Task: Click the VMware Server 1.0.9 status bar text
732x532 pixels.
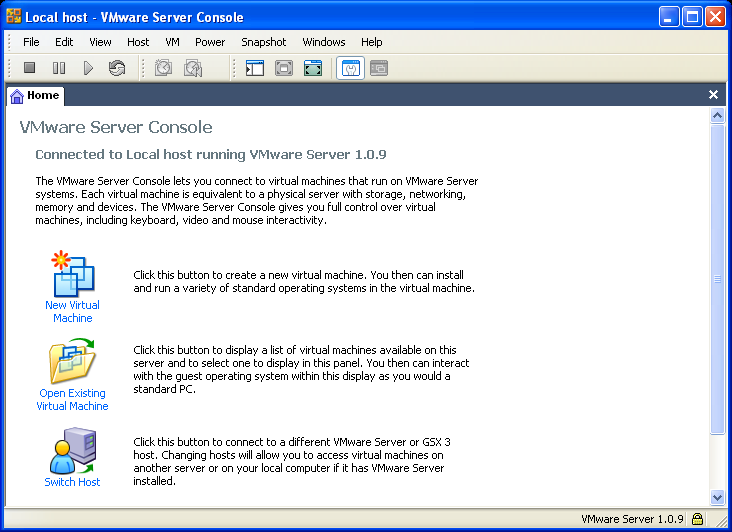Action: 632,519
